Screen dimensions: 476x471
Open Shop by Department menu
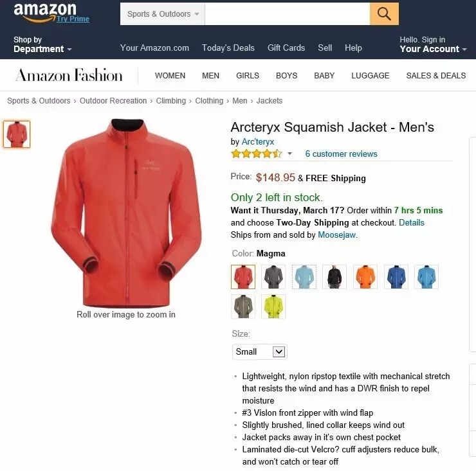click(42, 44)
